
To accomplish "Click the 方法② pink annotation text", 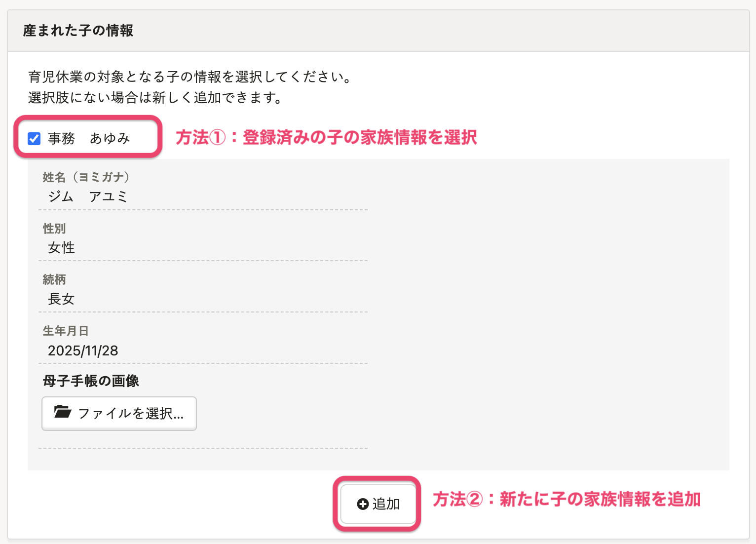I will 567,500.
